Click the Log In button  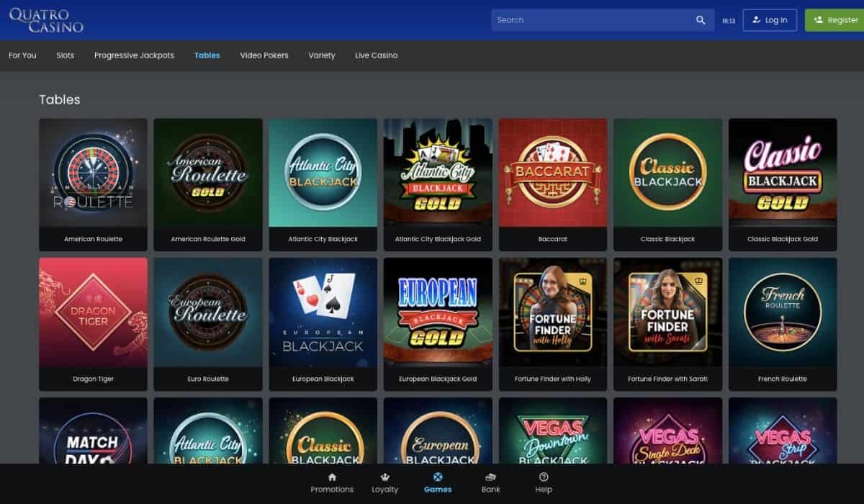(x=770, y=20)
